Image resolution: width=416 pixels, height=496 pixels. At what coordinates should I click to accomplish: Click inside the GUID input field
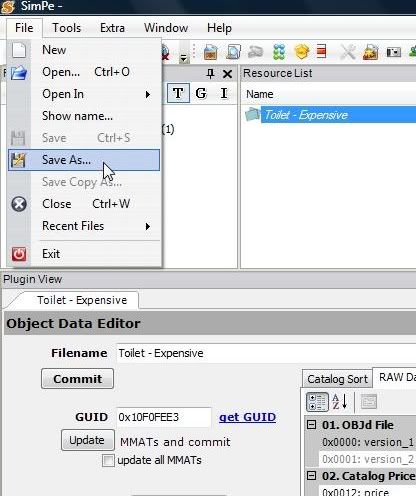164,417
